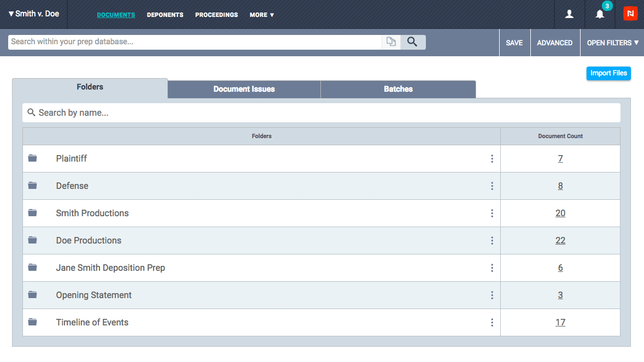
Task: Select Jane Smith Deposition Prep folder name
Action: coord(110,268)
